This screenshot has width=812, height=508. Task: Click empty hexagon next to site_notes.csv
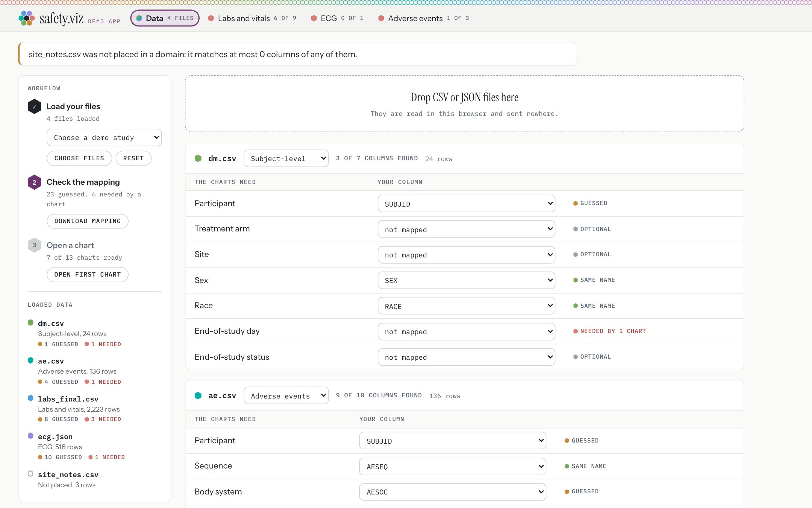tap(30, 474)
